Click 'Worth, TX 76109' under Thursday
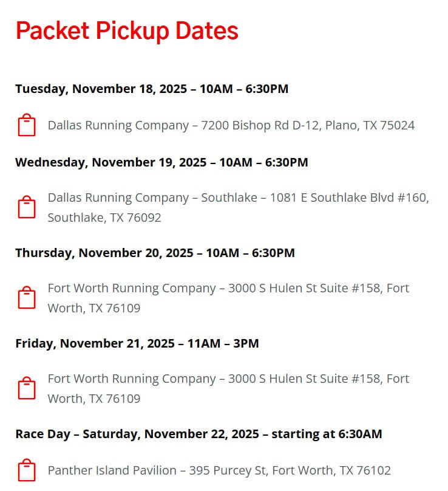 point(94,308)
